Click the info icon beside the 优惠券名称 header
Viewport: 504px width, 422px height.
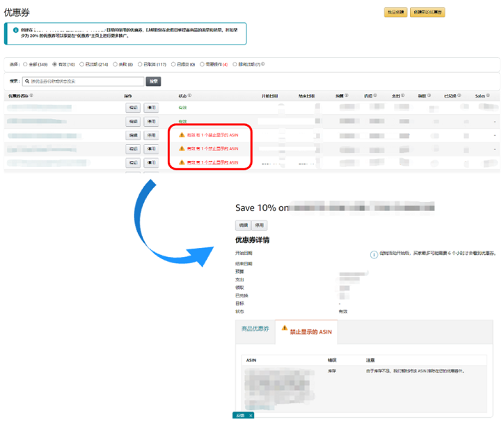(31, 96)
